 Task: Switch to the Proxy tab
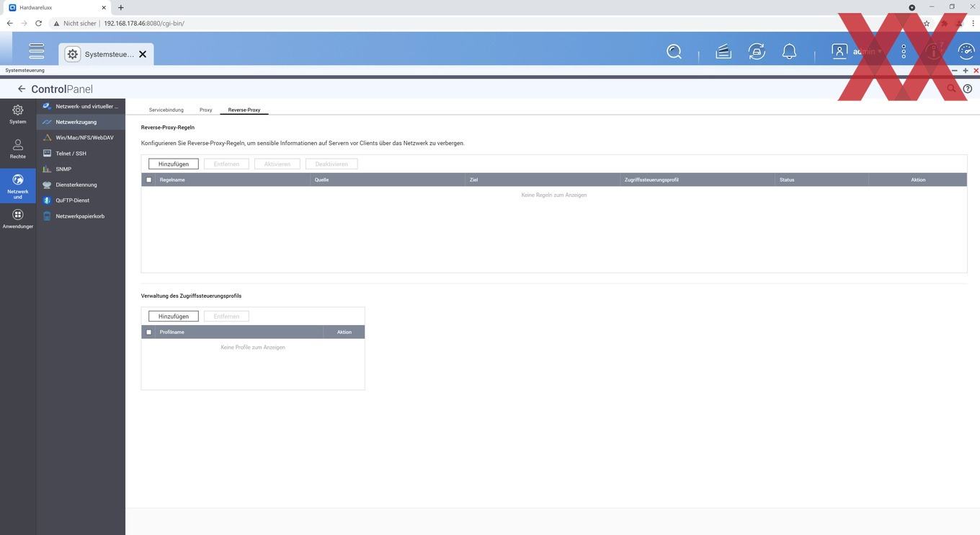tap(206, 110)
